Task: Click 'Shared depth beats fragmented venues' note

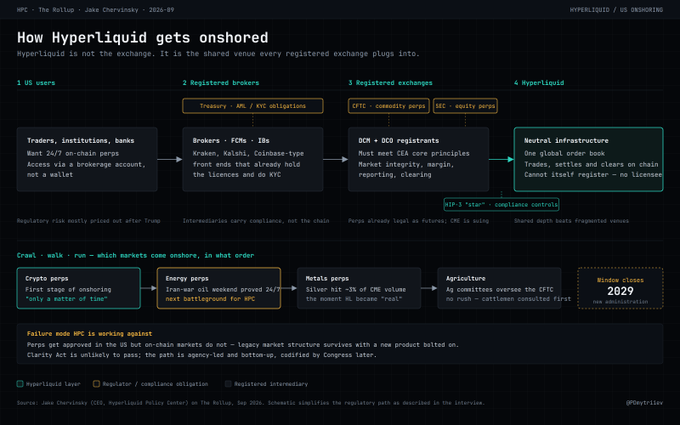Action: tap(571, 221)
